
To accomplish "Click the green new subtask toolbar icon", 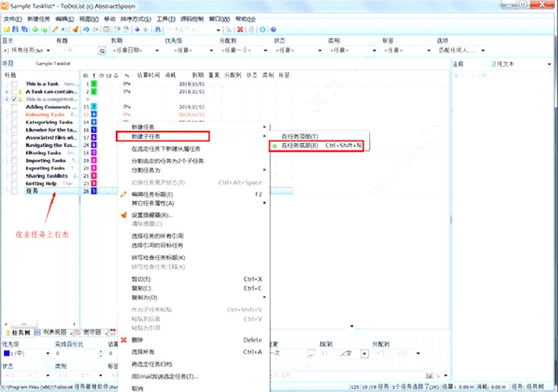I will pos(44,30).
